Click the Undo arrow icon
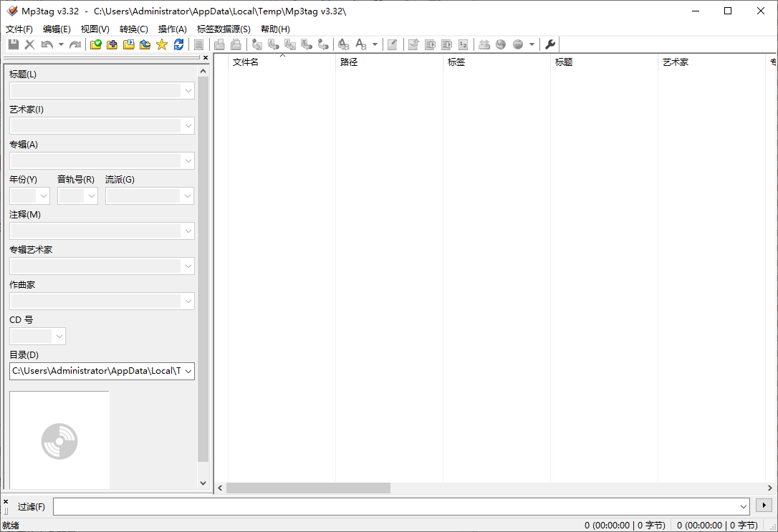Image resolution: width=778 pixels, height=532 pixels. pyautogui.click(x=47, y=44)
